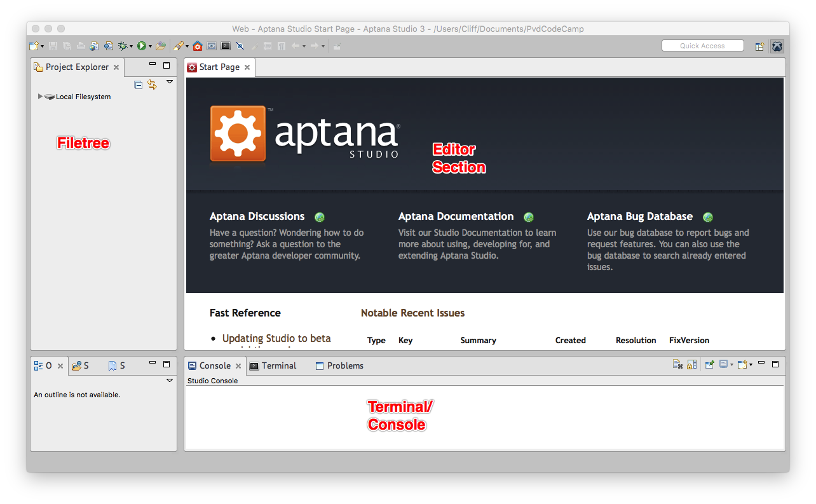Toggle Pin Console
Screen dimensions: 816x504
click(x=709, y=365)
